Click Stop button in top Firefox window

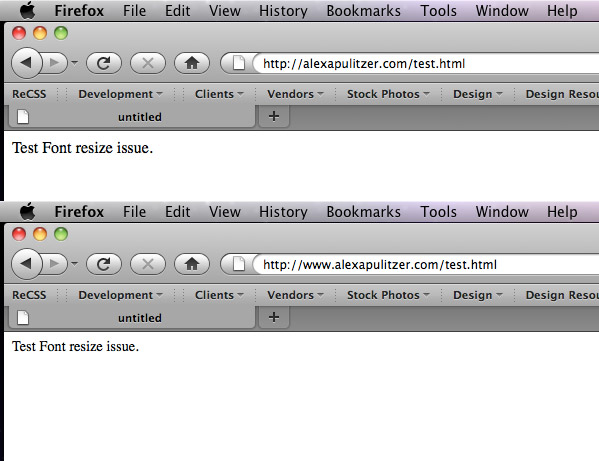pos(148,63)
